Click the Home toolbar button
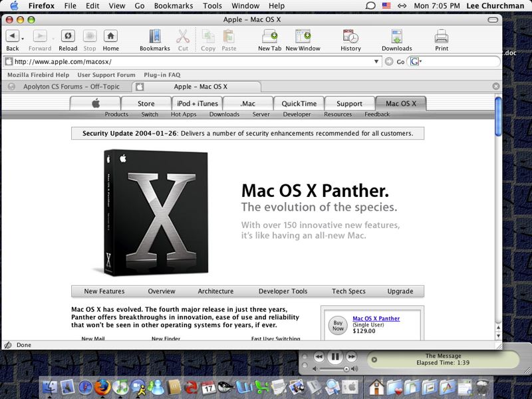532x399 pixels. tap(110, 37)
